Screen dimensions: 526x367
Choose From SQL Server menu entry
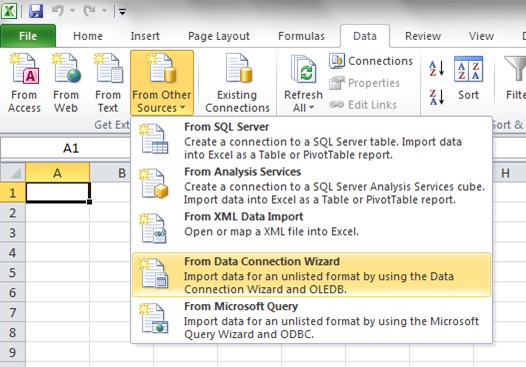[311, 141]
